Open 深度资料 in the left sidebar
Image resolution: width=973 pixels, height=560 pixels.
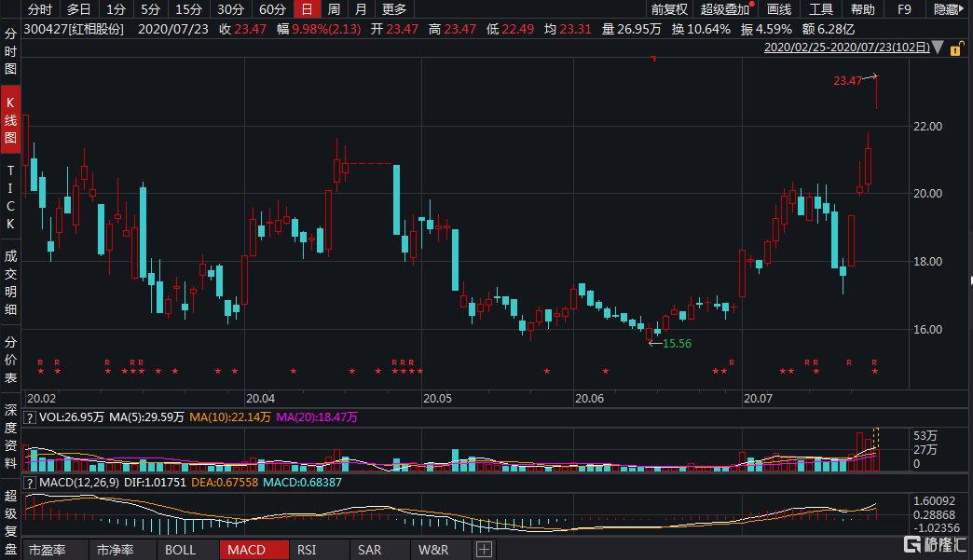tap(11, 437)
